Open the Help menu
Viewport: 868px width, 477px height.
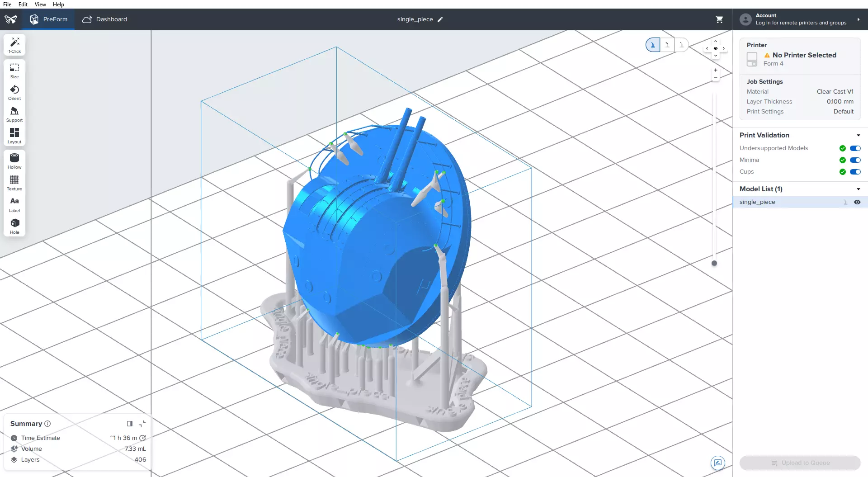click(58, 5)
